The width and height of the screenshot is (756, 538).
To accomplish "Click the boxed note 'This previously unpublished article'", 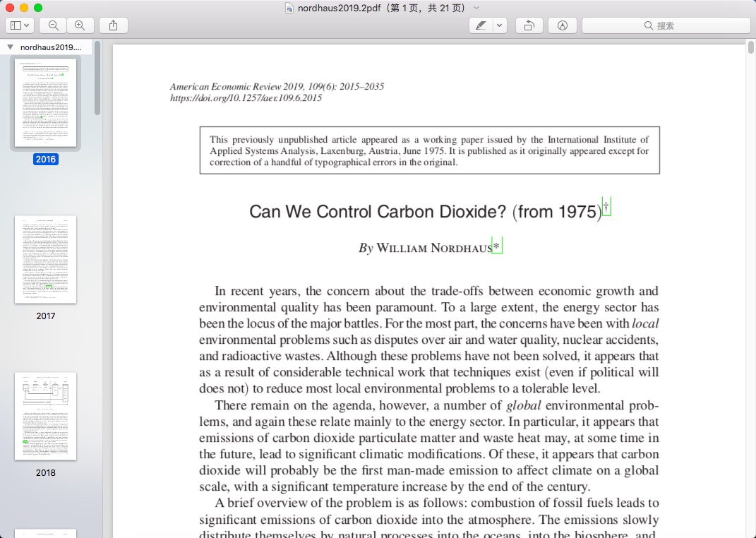I will pyautogui.click(x=429, y=150).
